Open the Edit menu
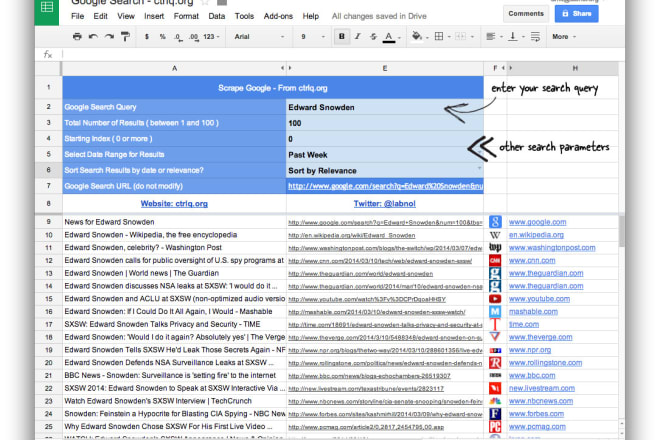660x440 pixels. [x=100, y=16]
